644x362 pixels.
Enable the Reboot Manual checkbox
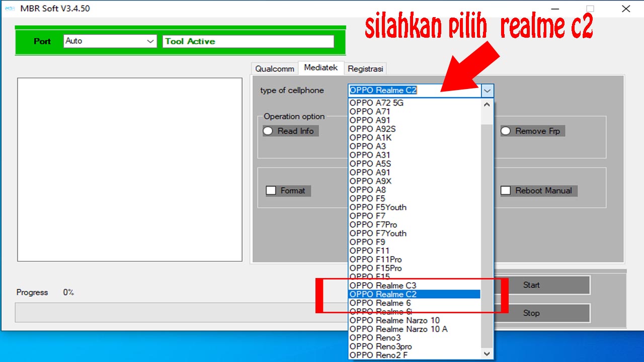[506, 191]
